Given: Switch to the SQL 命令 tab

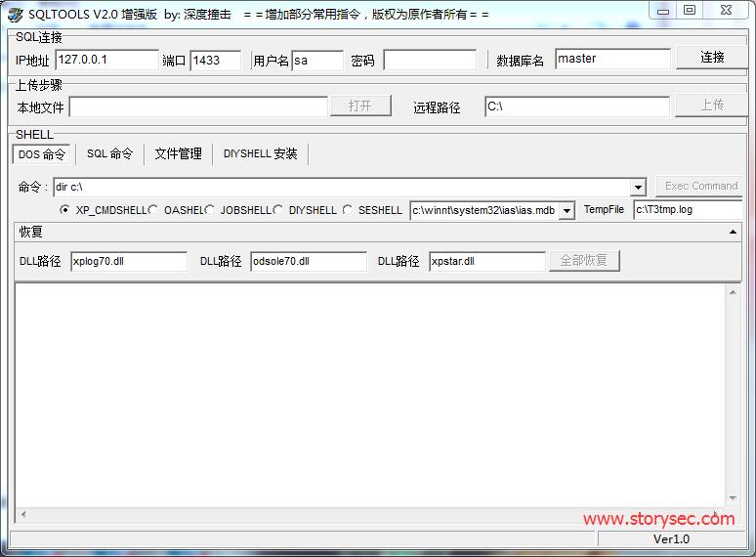Looking at the screenshot, I should [x=109, y=154].
